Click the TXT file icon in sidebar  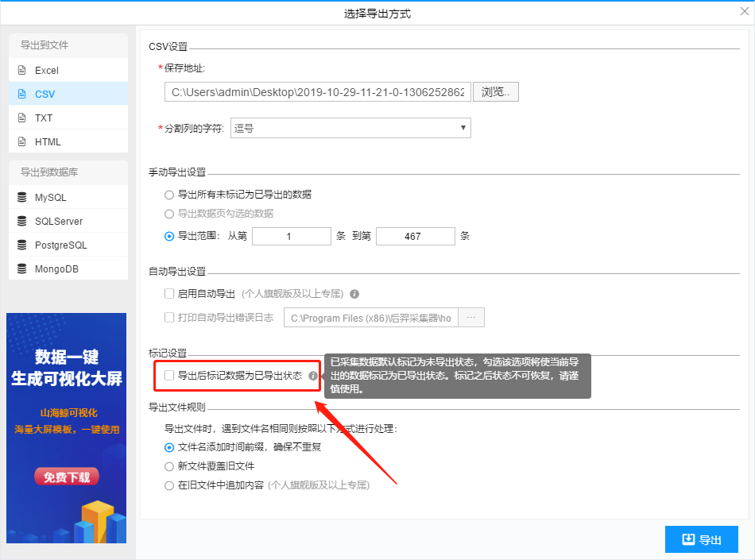click(x=21, y=118)
